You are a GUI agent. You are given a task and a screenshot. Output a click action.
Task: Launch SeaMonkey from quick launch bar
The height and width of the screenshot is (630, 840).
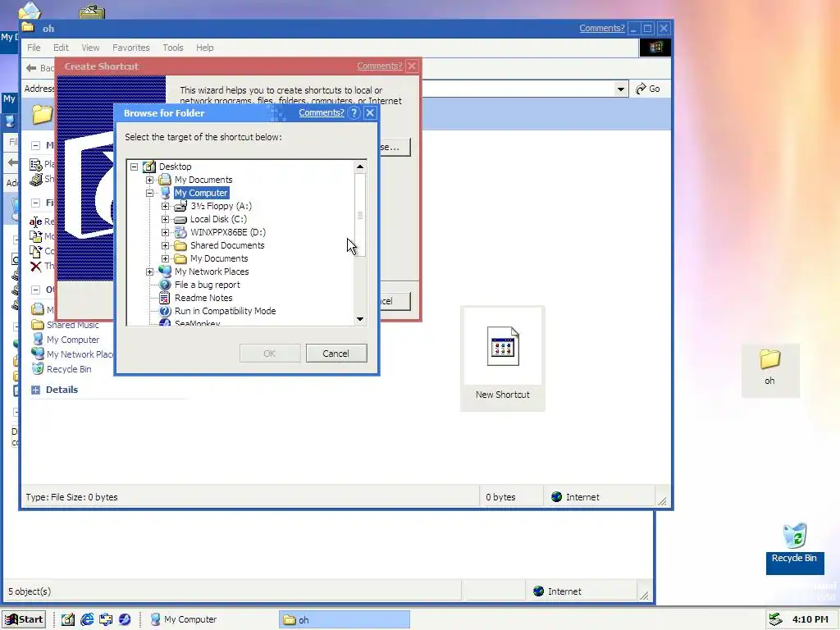coord(125,619)
